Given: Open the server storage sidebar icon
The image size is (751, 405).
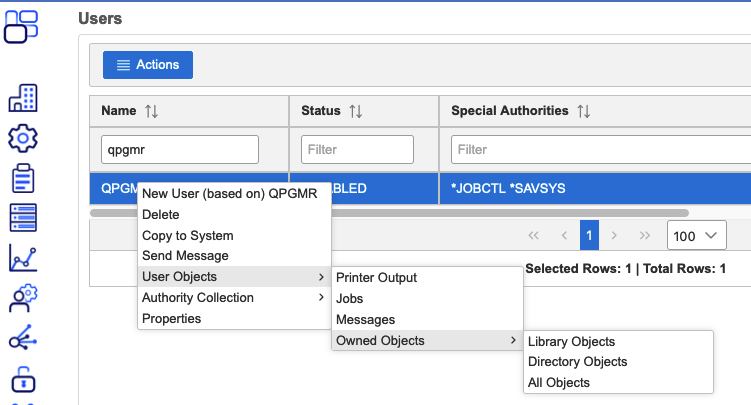Looking at the screenshot, I should [22, 217].
